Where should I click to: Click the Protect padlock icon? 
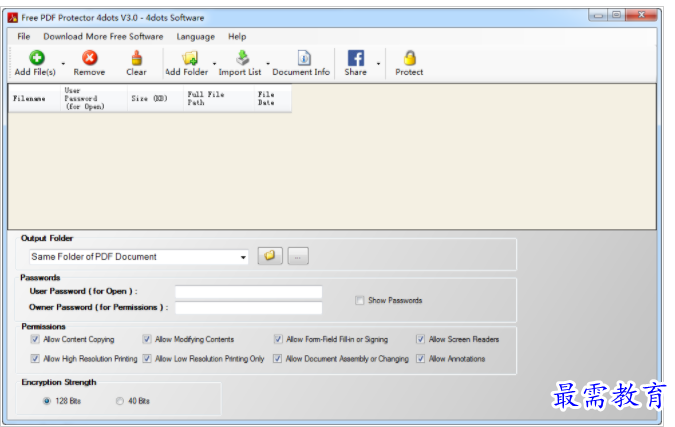[410, 58]
